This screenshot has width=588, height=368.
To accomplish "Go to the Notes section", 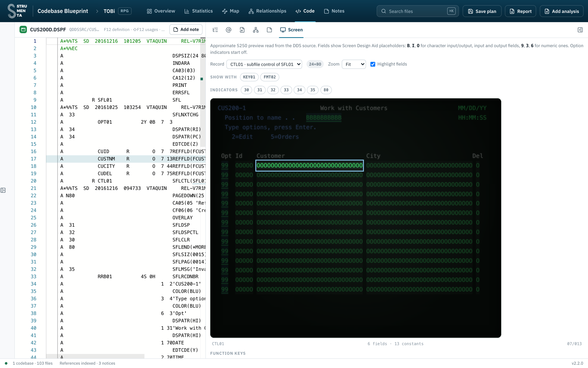I will pyautogui.click(x=334, y=11).
